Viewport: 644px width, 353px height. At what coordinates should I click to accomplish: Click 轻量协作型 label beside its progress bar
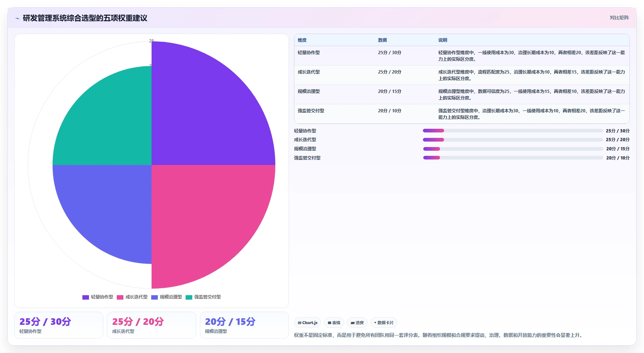pos(305,131)
